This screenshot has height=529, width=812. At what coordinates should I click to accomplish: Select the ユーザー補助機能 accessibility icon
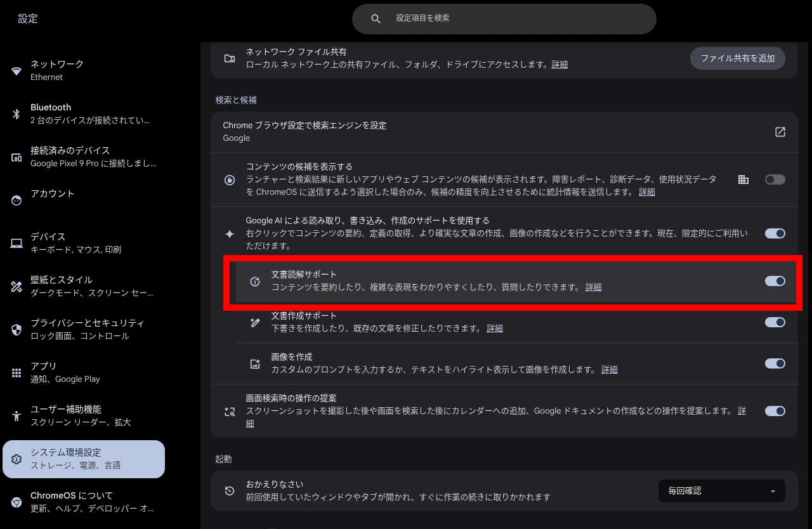[x=16, y=415]
